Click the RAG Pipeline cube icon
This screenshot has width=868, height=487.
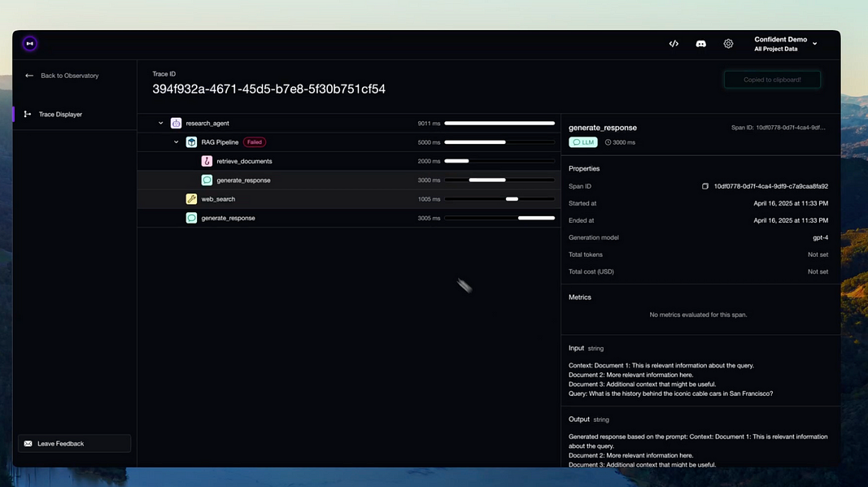pos(192,141)
